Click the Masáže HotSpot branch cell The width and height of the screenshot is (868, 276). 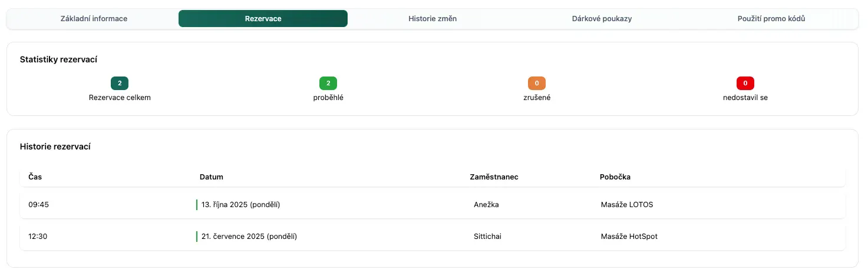(x=629, y=237)
